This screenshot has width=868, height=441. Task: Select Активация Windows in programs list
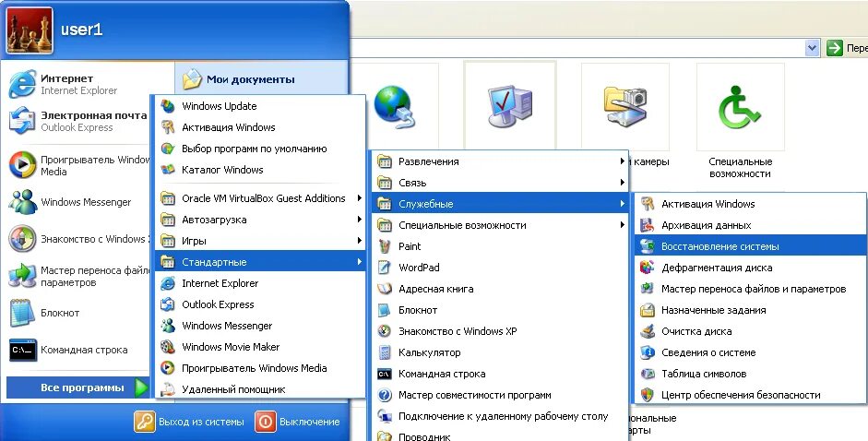click(260, 127)
